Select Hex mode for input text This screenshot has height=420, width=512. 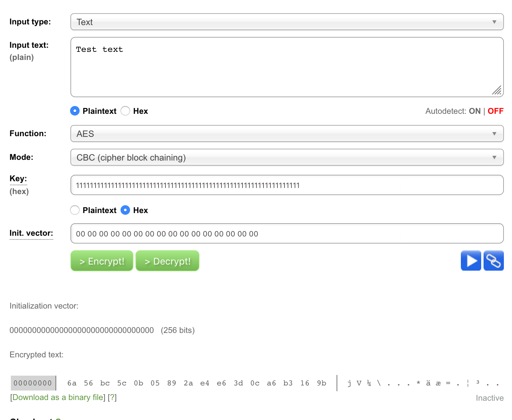point(125,111)
